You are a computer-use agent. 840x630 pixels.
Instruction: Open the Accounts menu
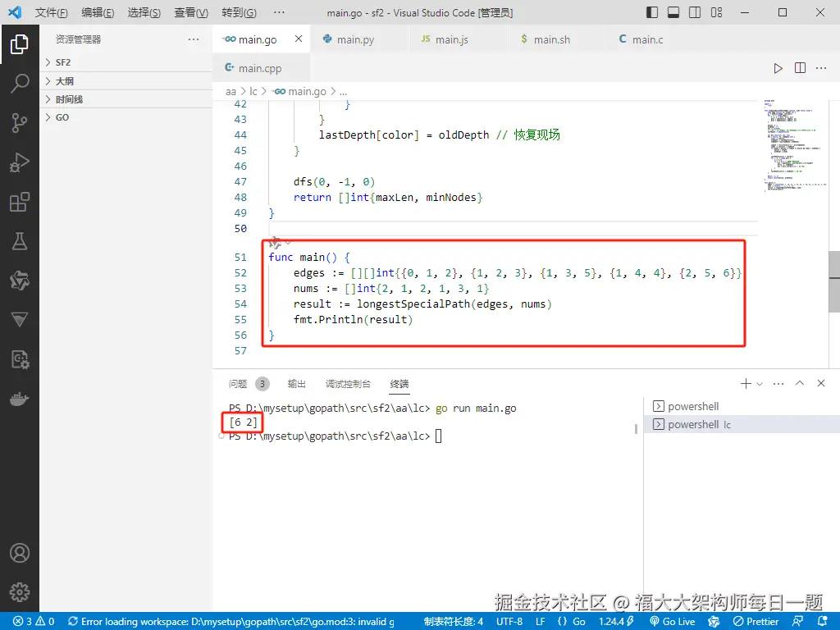click(x=20, y=553)
